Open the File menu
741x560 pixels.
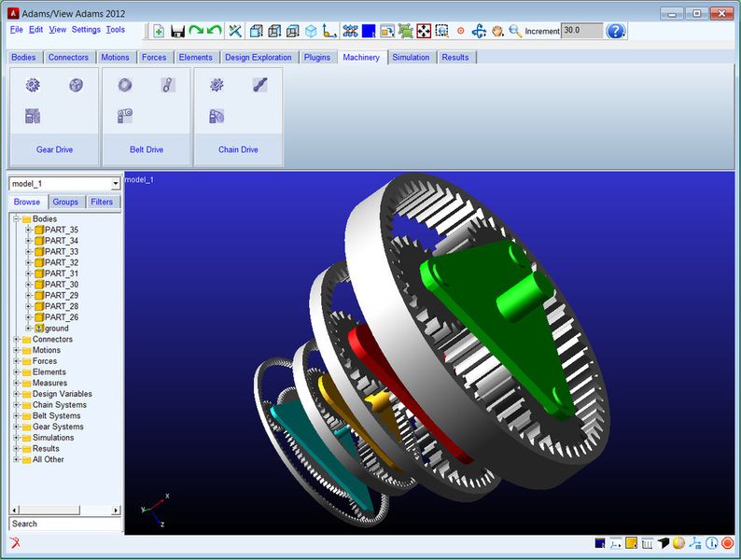coord(17,29)
